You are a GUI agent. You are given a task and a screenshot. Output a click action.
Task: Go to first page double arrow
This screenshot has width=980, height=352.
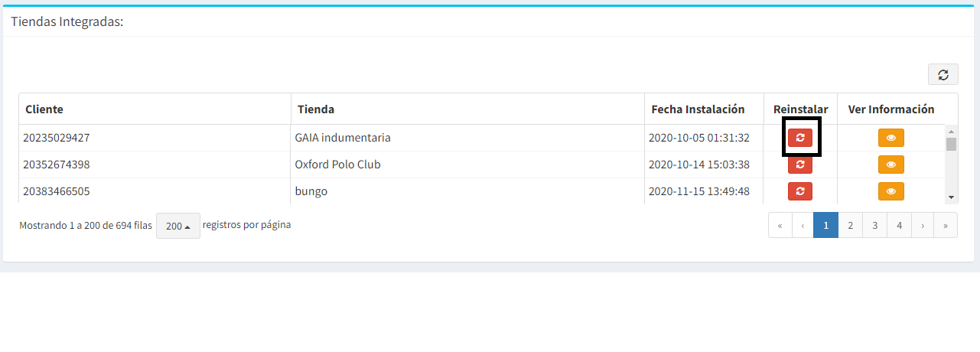tap(780, 225)
